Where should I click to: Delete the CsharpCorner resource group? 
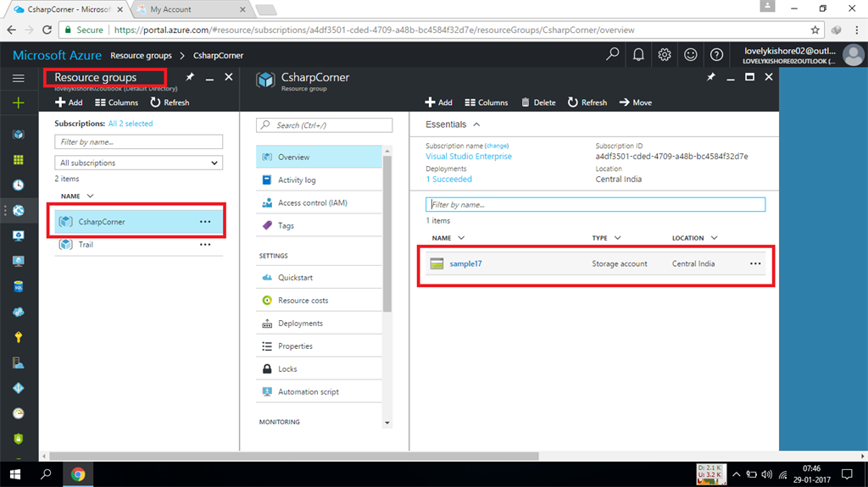tap(538, 102)
